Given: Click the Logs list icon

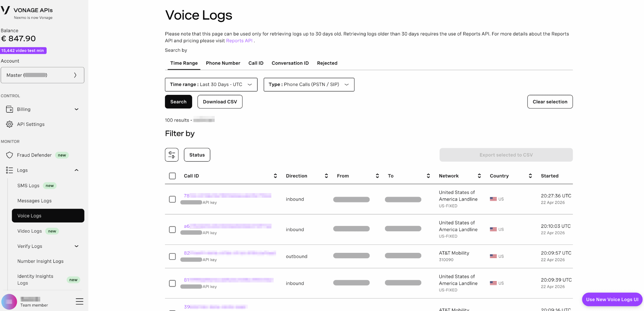Looking at the screenshot, I should click(9, 170).
